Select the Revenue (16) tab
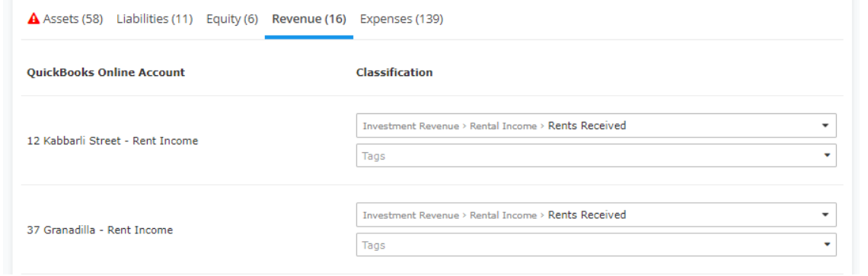Image resolution: width=868 pixels, height=276 pixels. (x=309, y=19)
